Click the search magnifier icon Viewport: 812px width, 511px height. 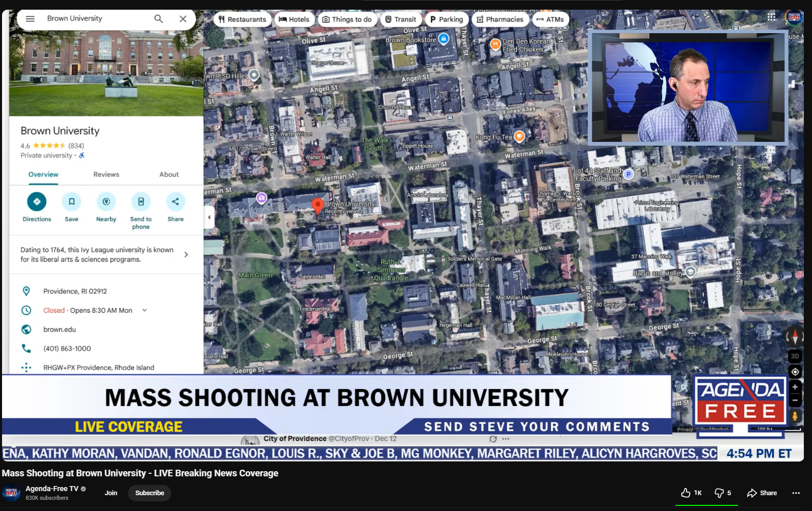(159, 19)
